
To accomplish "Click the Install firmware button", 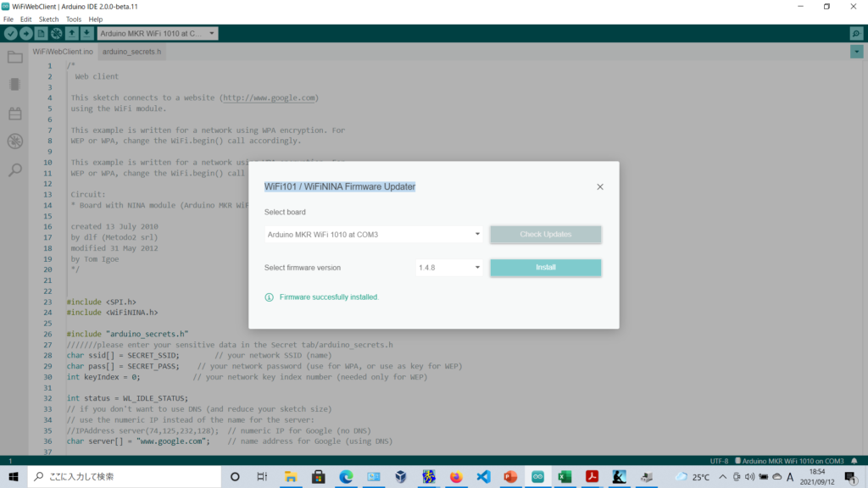I will pyautogui.click(x=546, y=268).
